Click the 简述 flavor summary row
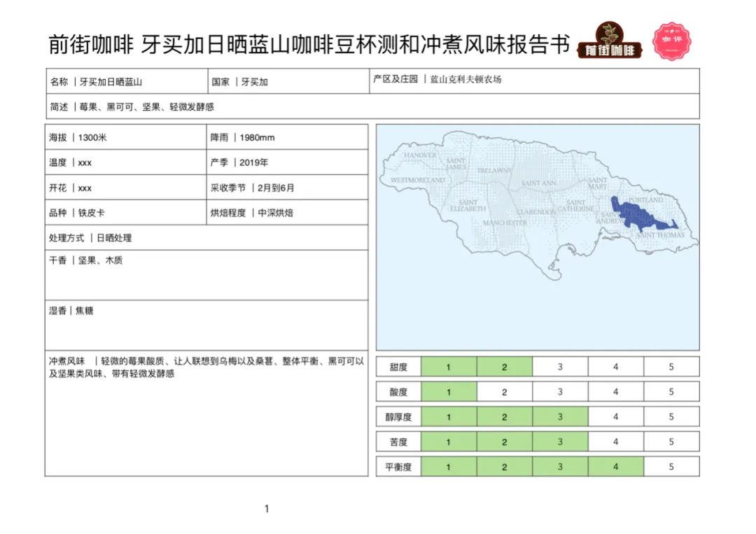 [372, 106]
